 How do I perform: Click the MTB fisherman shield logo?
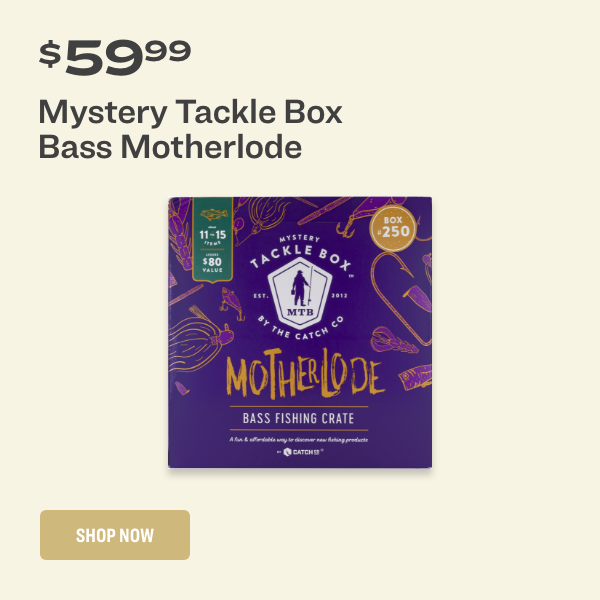[300, 293]
